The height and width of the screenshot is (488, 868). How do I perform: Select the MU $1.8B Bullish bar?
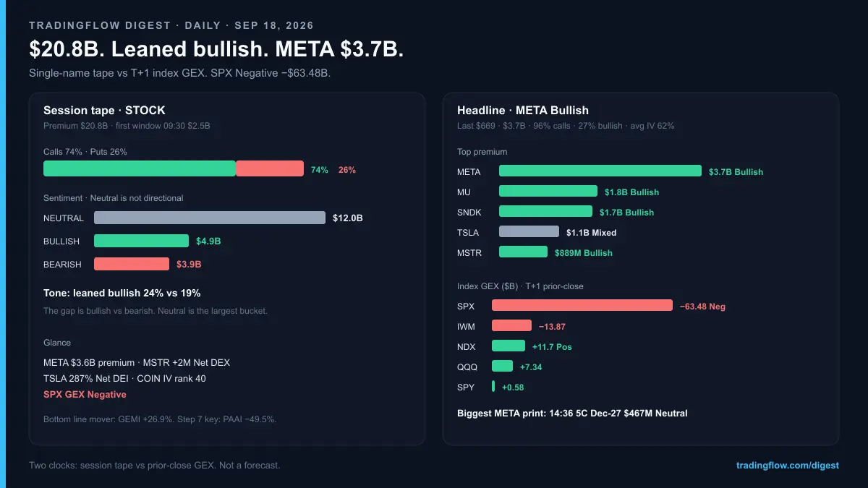pos(548,192)
